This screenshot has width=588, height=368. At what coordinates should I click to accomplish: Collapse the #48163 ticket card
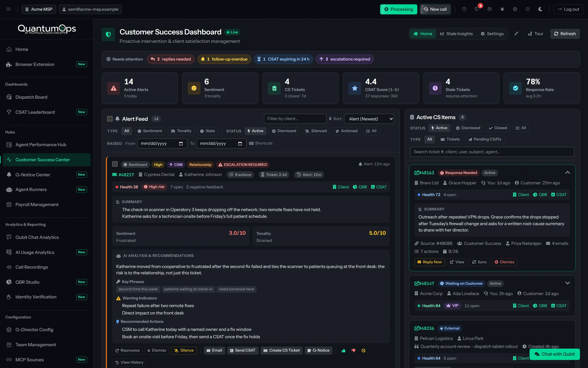(567, 172)
